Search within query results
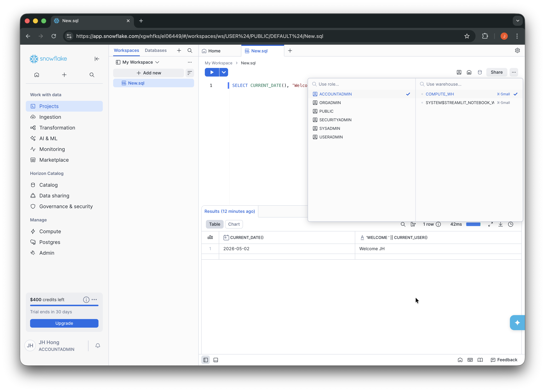 point(403,224)
